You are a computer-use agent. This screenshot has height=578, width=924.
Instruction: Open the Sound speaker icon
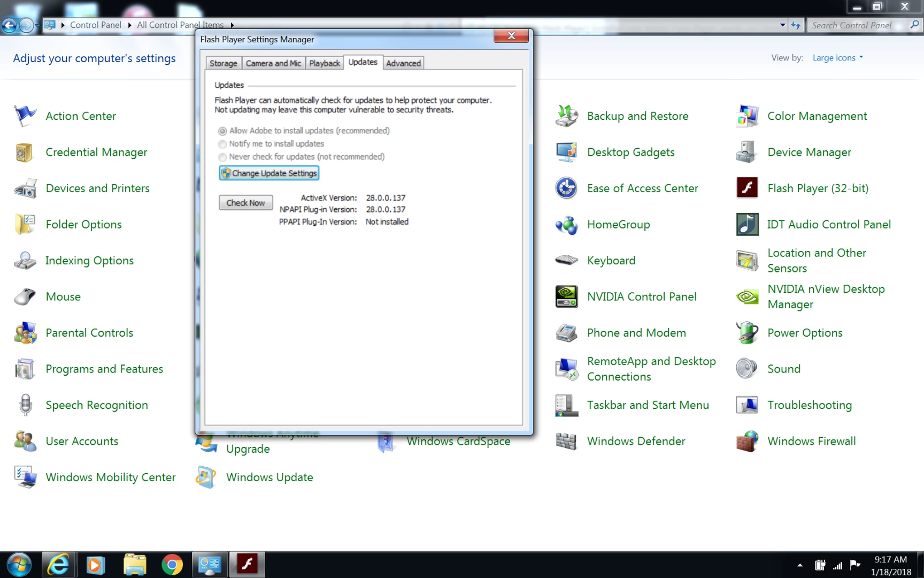click(747, 369)
